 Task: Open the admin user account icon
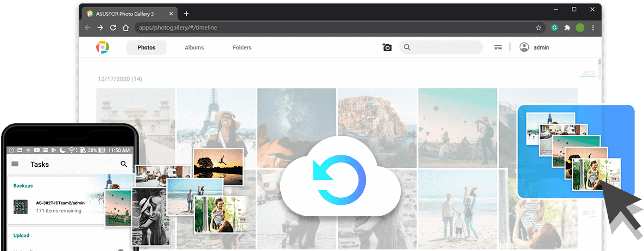click(x=524, y=47)
